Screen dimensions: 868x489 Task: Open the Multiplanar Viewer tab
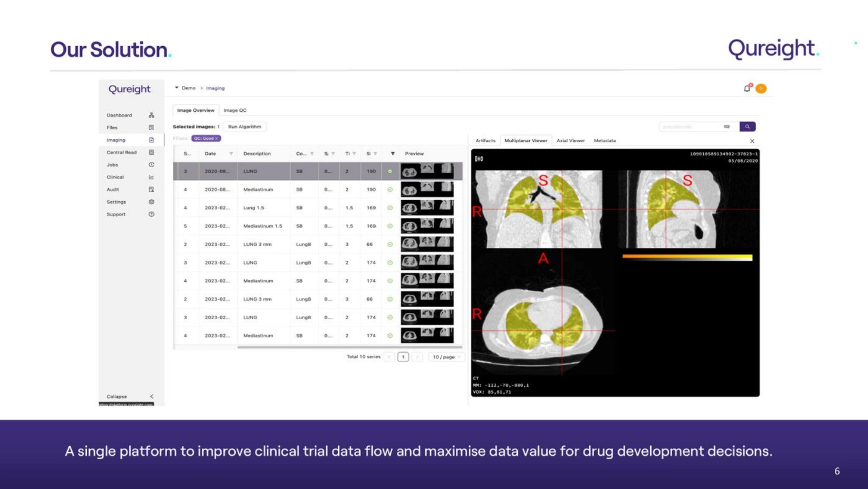tap(526, 141)
